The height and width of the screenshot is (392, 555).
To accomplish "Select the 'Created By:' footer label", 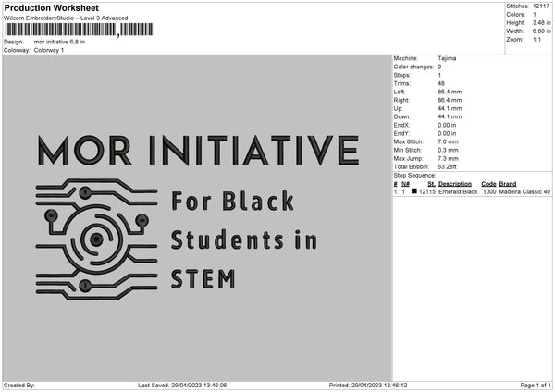I will [x=19, y=386].
